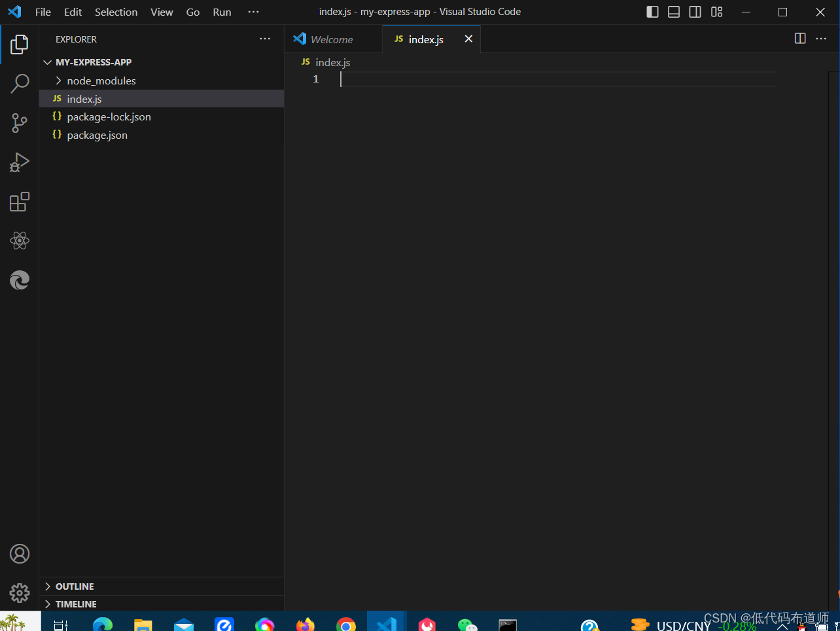
Task: Open Task View on the taskbar
Action: [61, 624]
